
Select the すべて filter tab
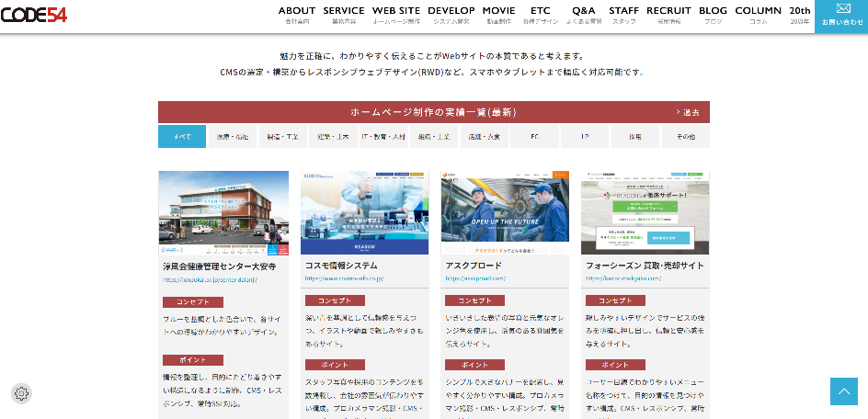[x=182, y=137]
